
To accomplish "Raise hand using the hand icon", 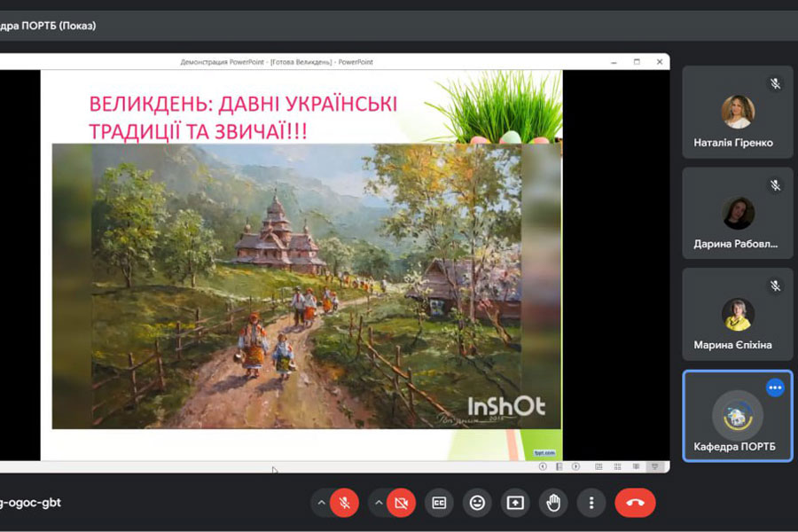I will 553,503.
